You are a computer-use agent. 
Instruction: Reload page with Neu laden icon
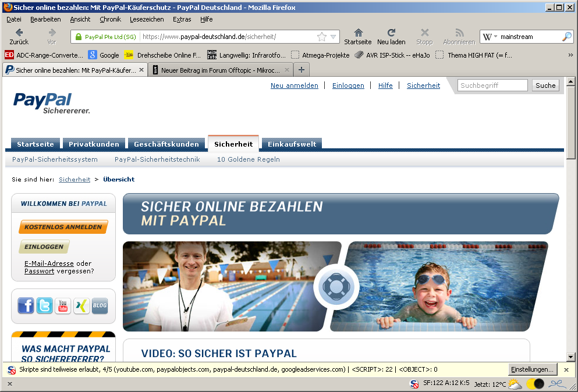pos(391,37)
